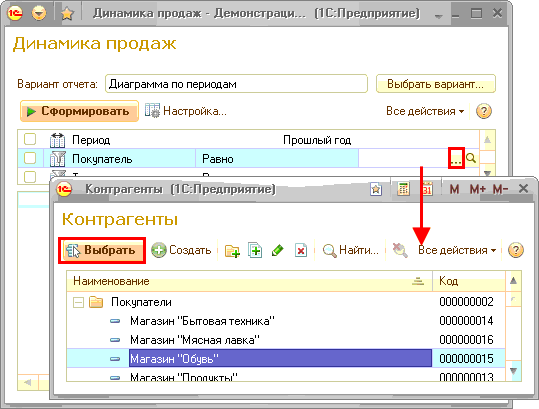The image size is (539, 409).
Task: Click the favorites star icon in Динамика продаж title bar
Action: [x=67, y=14]
